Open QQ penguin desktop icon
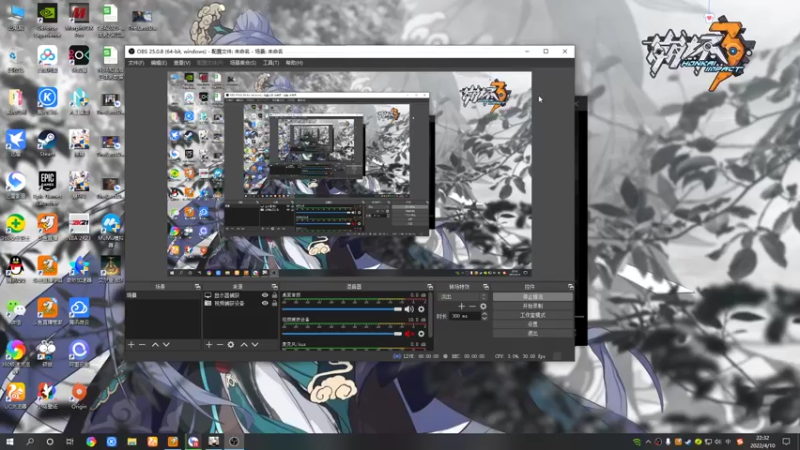Image resolution: width=800 pixels, height=450 pixels. tap(15, 269)
